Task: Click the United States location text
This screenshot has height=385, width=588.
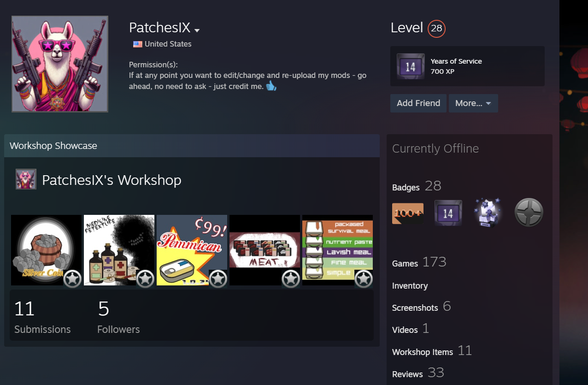Action: pyautogui.click(x=168, y=44)
